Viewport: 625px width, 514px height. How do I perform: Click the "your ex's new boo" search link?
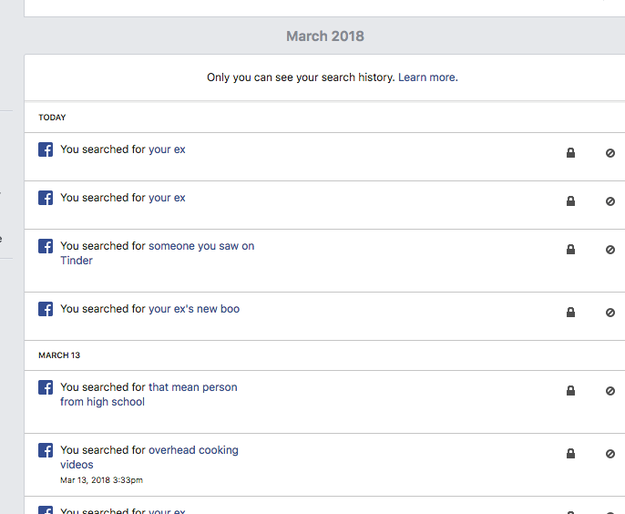(194, 309)
